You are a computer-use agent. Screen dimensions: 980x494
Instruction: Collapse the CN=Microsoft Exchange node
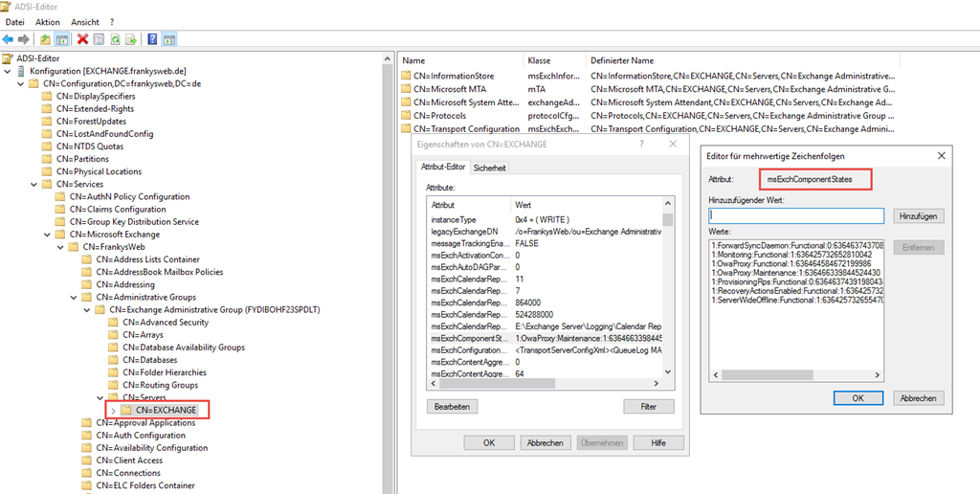(48, 235)
